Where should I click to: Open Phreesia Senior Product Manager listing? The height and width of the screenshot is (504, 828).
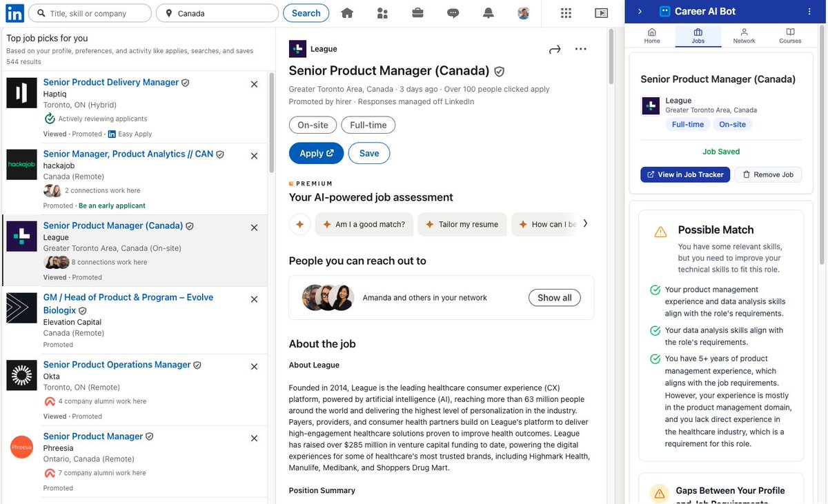click(x=93, y=436)
